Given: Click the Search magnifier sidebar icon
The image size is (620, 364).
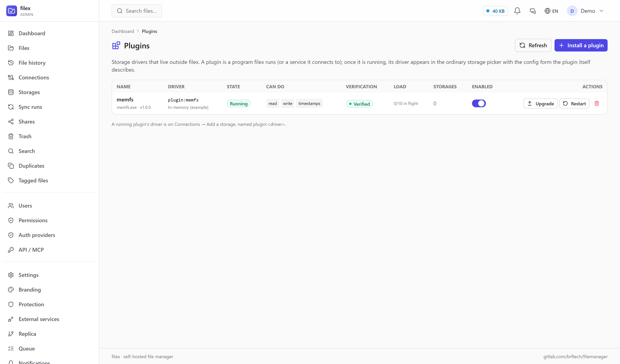Looking at the screenshot, I should [x=11, y=151].
